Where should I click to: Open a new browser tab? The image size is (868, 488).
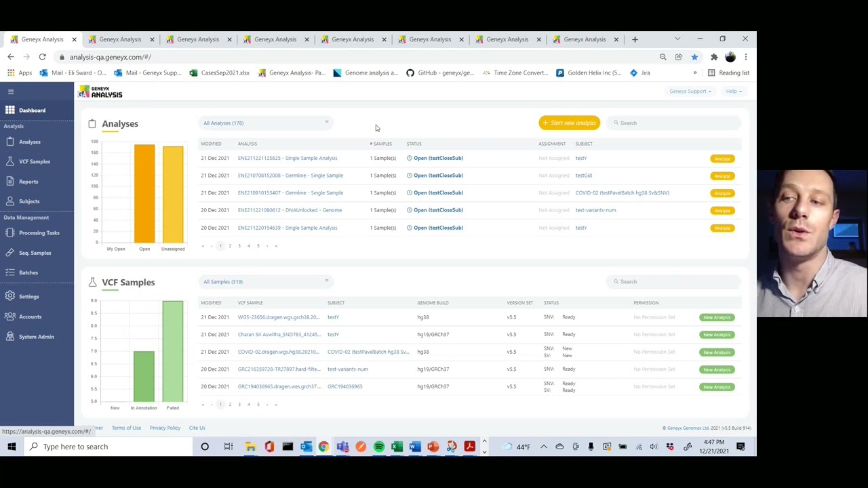coord(635,39)
